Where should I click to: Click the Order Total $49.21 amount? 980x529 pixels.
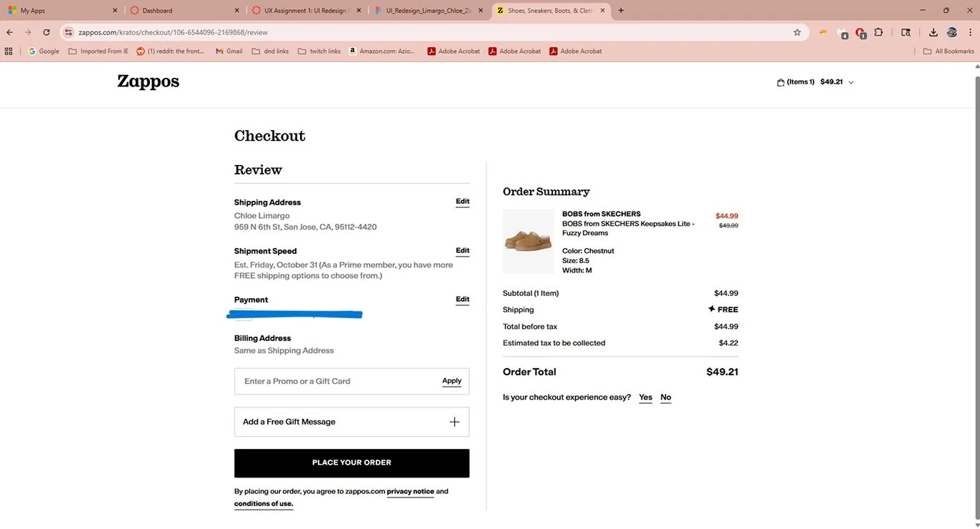click(x=722, y=372)
